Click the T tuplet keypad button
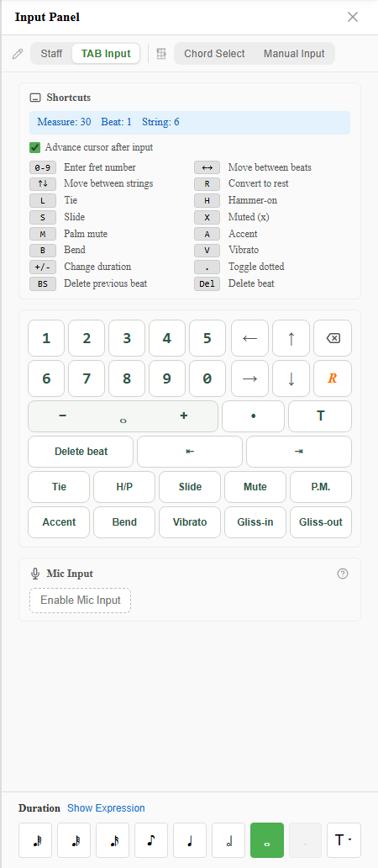The height and width of the screenshot is (868, 378). pyautogui.click(x=320, y=416)
